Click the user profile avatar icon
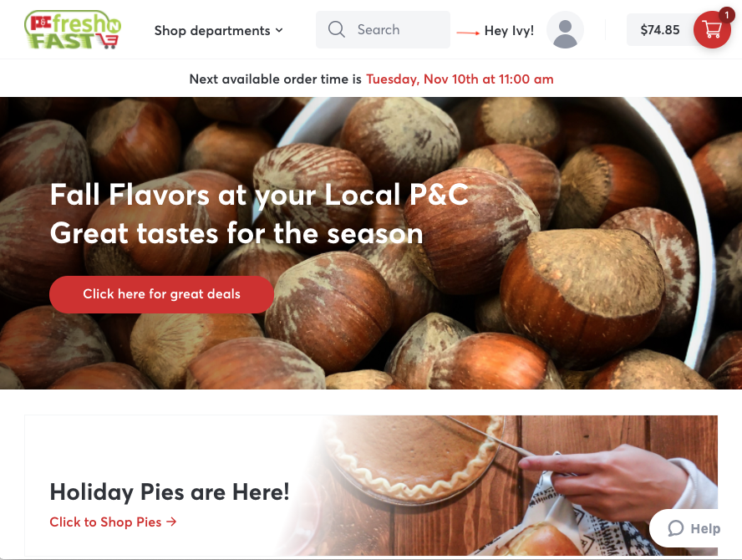742x560 pixels. (x=565, y=30)
